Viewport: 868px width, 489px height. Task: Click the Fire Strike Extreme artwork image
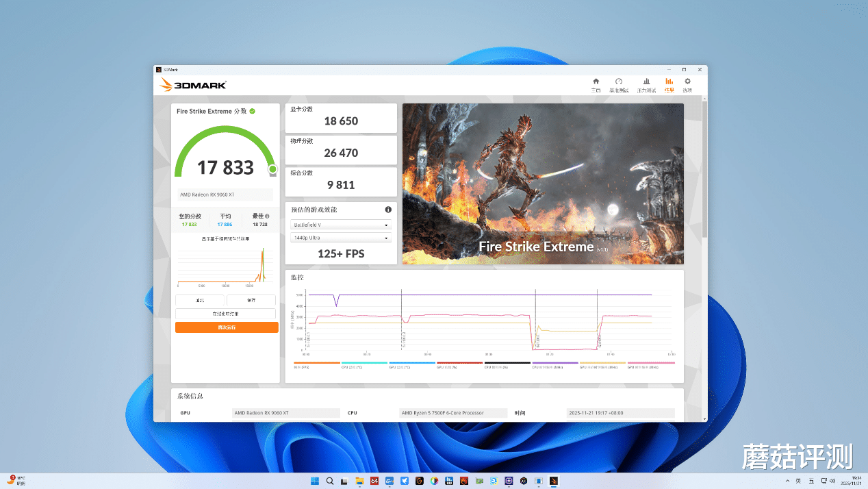click(x=543, y=184)
